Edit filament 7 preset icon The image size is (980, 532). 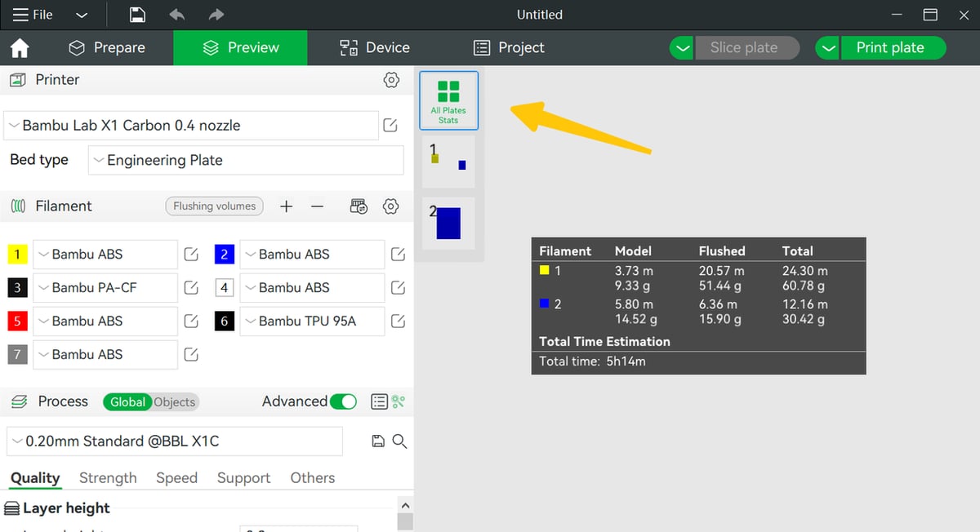191,355
